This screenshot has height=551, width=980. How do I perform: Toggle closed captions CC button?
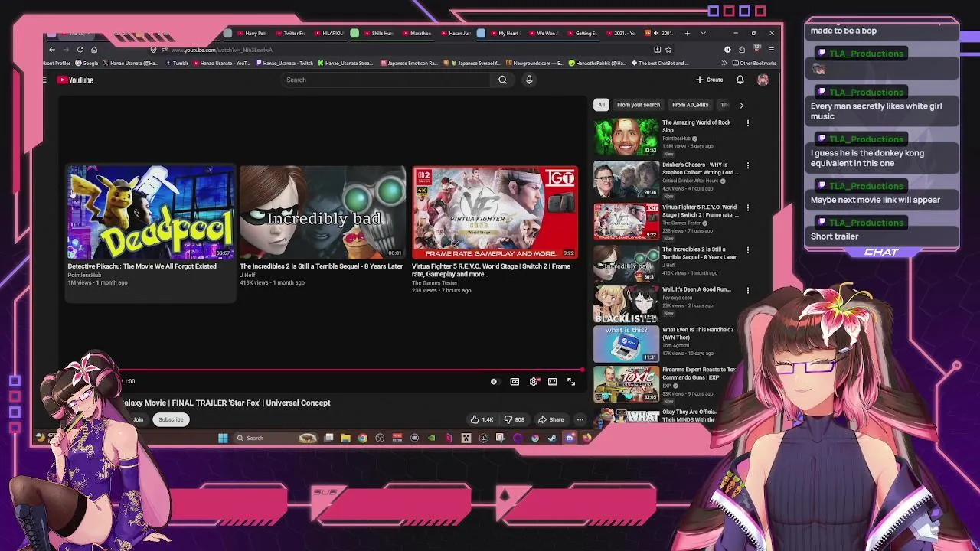click(514, 381)
